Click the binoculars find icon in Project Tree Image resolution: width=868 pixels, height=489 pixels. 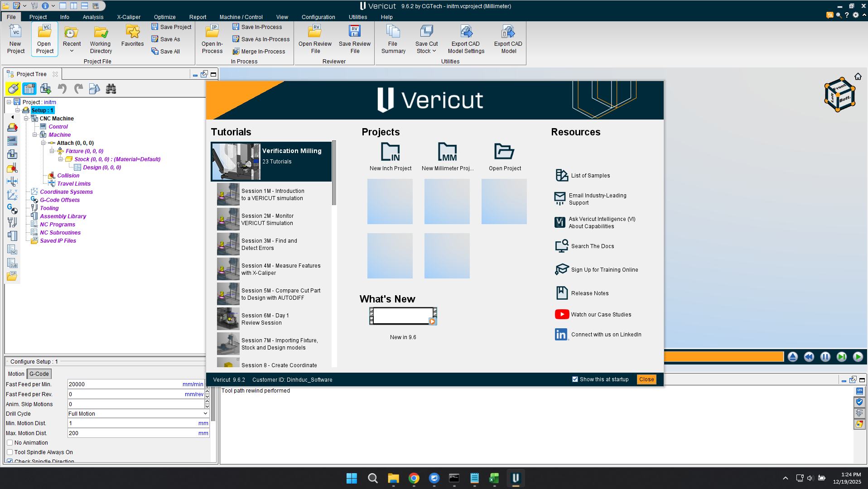point(111,89)
